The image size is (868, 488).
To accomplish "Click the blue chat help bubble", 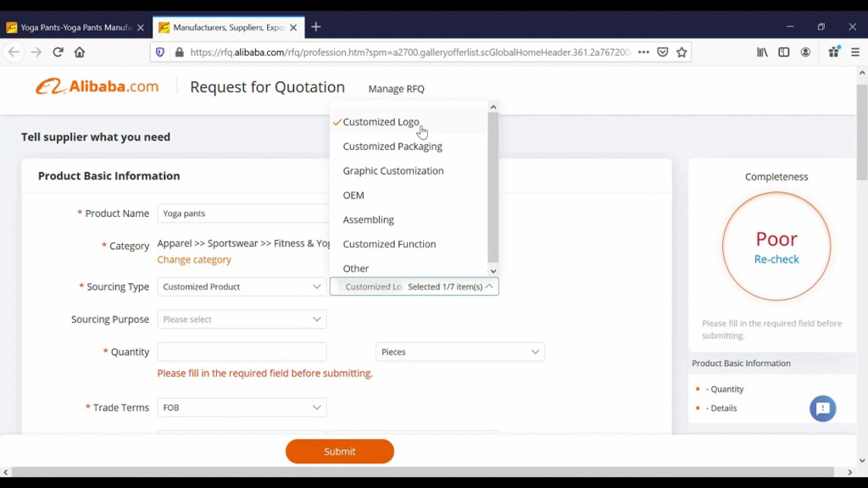I will 822,408.
